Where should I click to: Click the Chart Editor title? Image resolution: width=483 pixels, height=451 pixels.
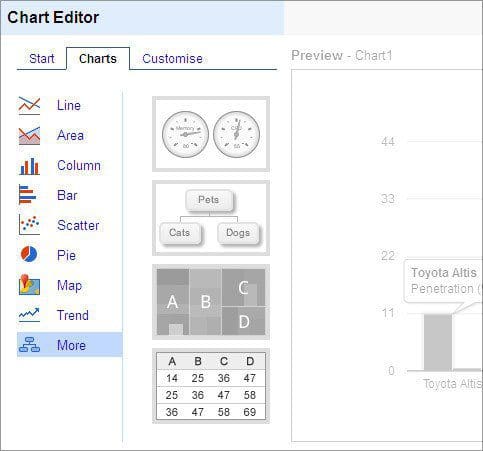(x=53, y=17)
